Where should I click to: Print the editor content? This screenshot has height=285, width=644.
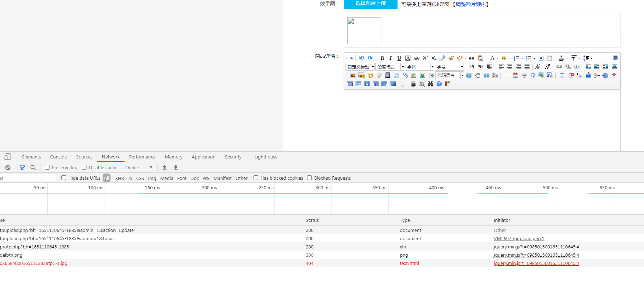coord(413,84)
